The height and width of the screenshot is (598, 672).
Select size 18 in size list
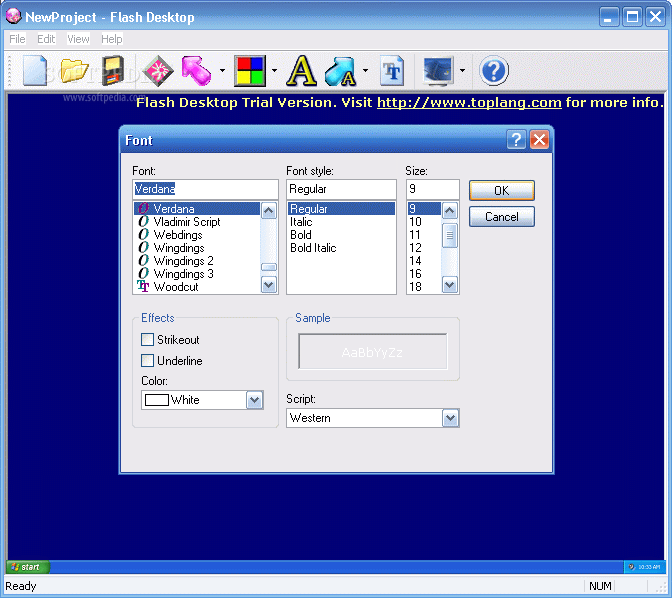pyautogui.click(x=424, y=287)
